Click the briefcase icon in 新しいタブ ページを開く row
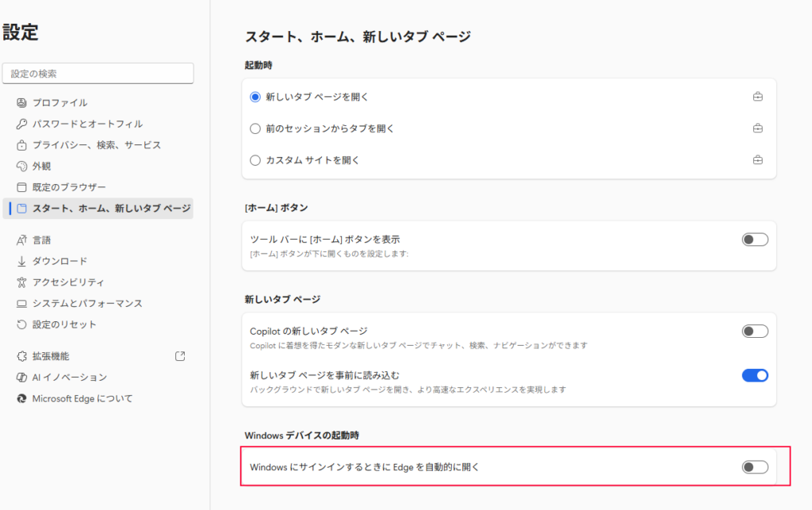Screen dimensions: 812x510 click(757, 97)
